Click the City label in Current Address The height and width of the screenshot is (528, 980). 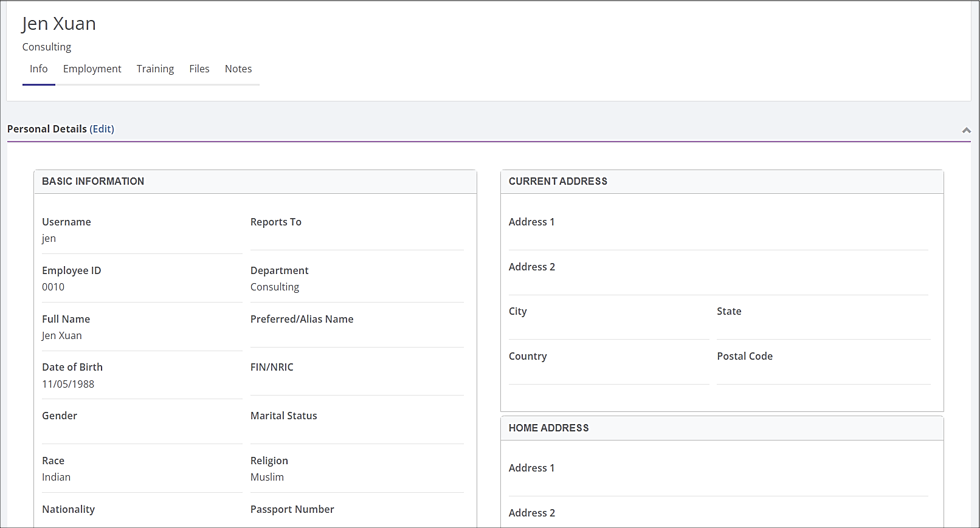518,311
